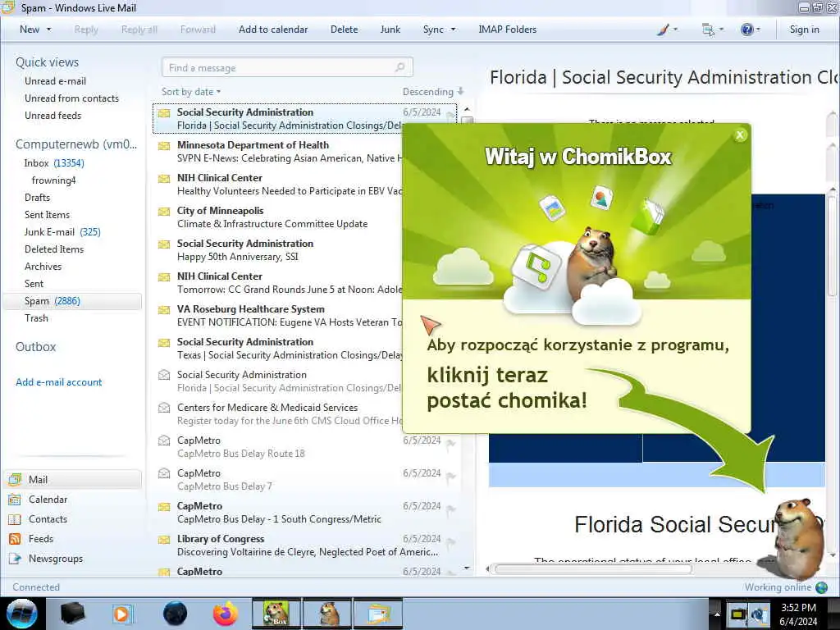Open the Happy 50th Anniversary, SSI message
Screen dimensions: 840x630
[x=279, y=249]
